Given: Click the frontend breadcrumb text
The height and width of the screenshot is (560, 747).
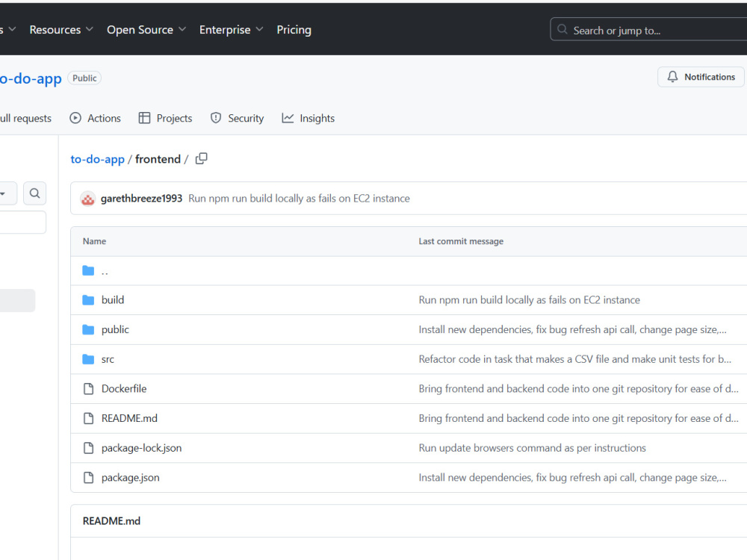Looking at the screenshot, I should (x=158, y=159).
